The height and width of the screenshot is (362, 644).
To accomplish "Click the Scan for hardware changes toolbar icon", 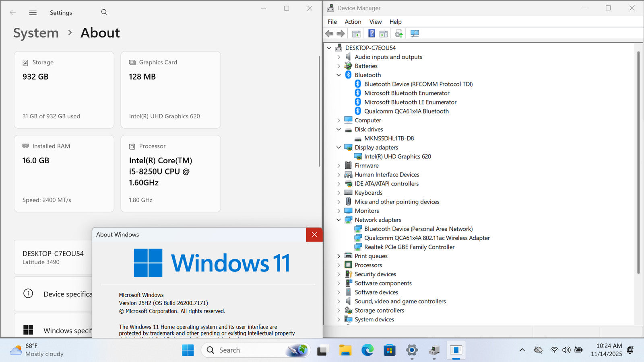I will [x=415, y=34].
